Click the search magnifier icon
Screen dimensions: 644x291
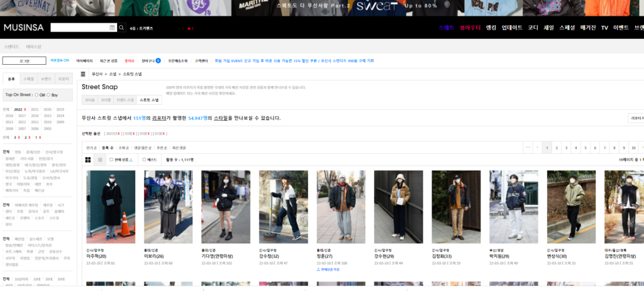pyautogui.click(x=121, y=28)
